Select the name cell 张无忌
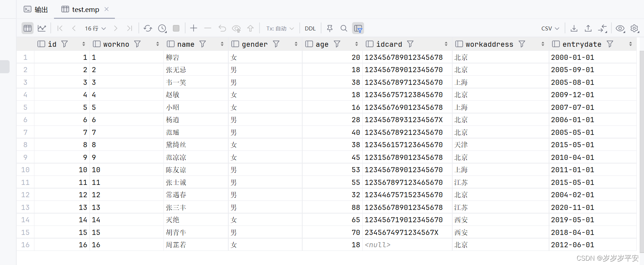 pos(196,70)
